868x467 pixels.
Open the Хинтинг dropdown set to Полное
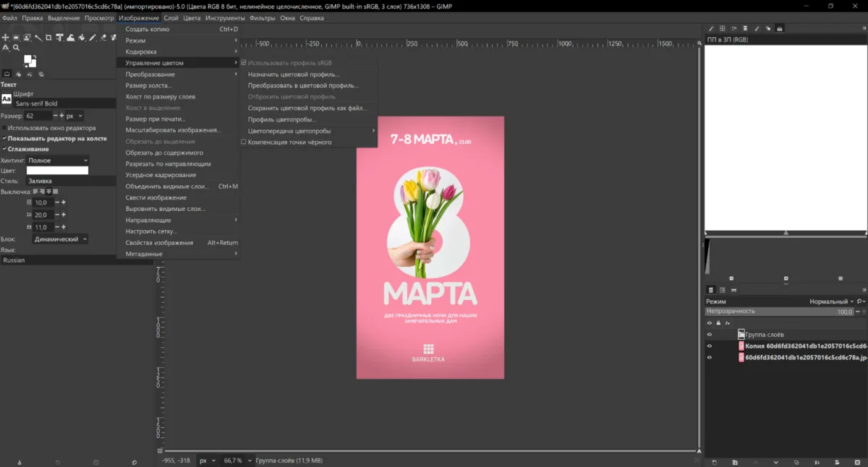point(57,160)
